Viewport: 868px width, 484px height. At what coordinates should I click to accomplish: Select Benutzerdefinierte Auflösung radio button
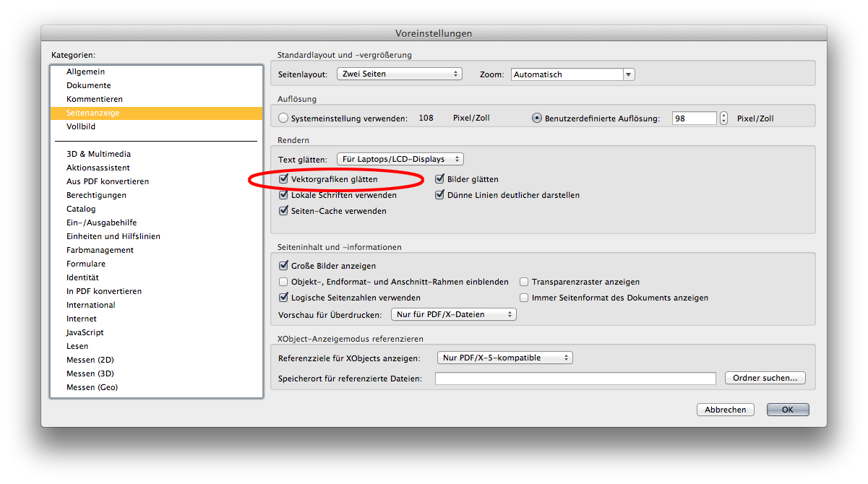coord(537,118)
